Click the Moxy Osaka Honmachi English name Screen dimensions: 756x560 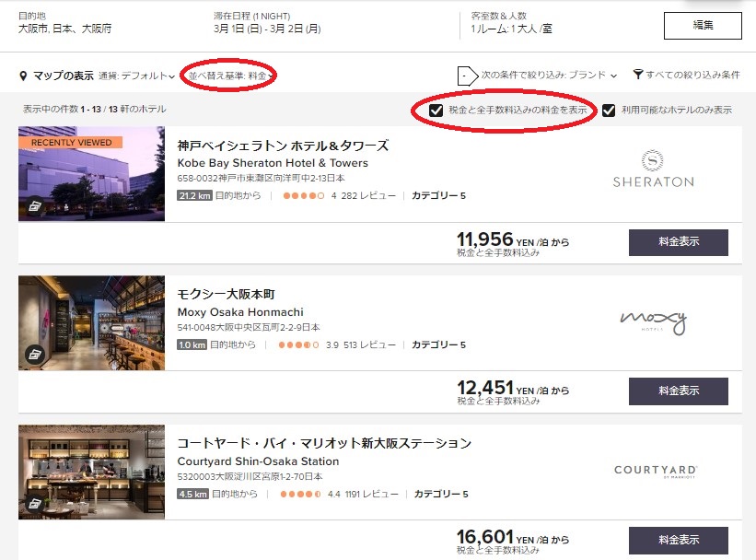click(x=240, y=312)
